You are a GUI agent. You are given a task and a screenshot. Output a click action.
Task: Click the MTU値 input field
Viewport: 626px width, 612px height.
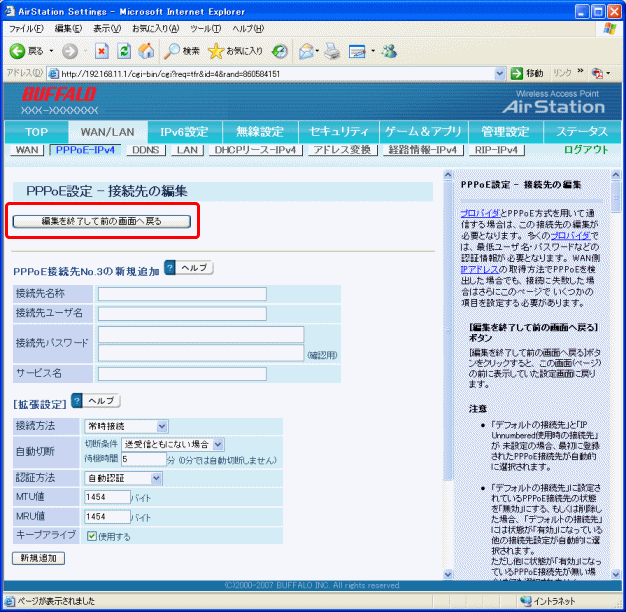[x=107, y=497]
